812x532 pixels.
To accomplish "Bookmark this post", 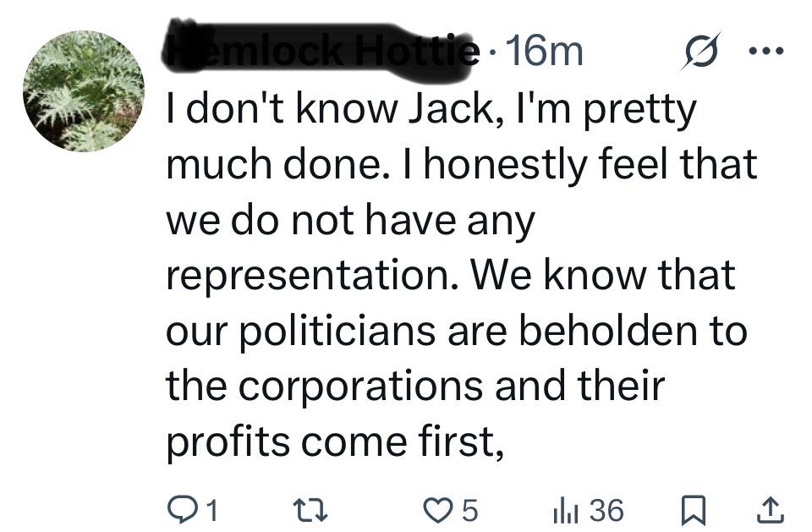I will (694, 510).
